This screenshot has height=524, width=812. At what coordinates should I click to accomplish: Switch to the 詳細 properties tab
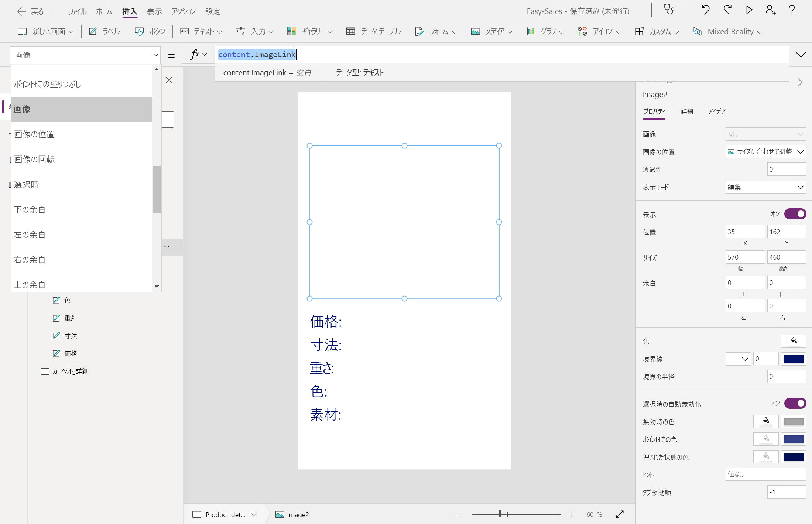687,111
